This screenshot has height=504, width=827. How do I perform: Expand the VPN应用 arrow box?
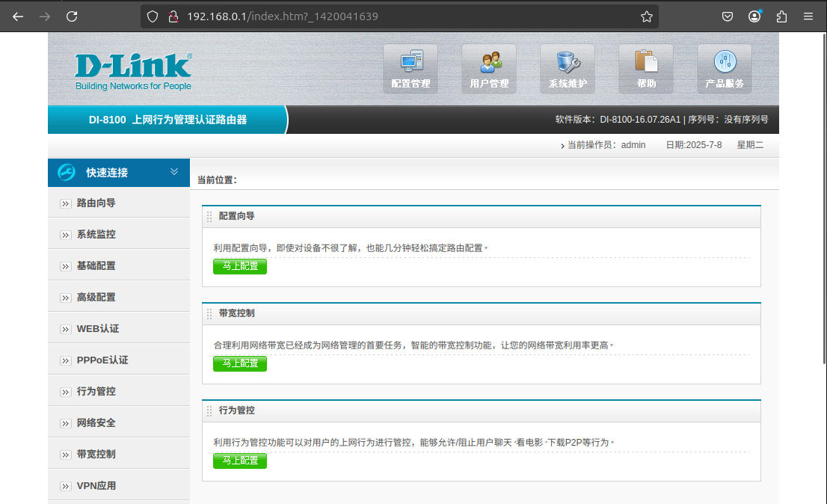65,487
